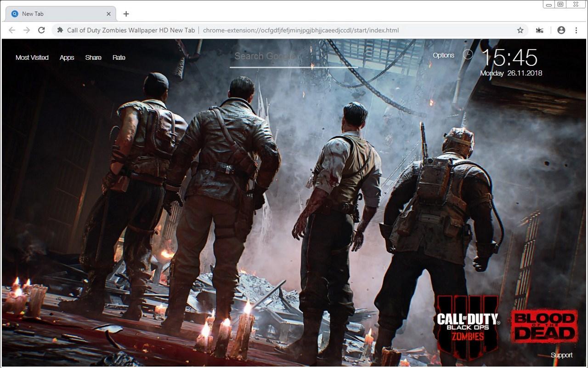The width and height of the screenshot is (588, 368).
Task: Reload the page with the refresh icon
Action: coord(41,30)
